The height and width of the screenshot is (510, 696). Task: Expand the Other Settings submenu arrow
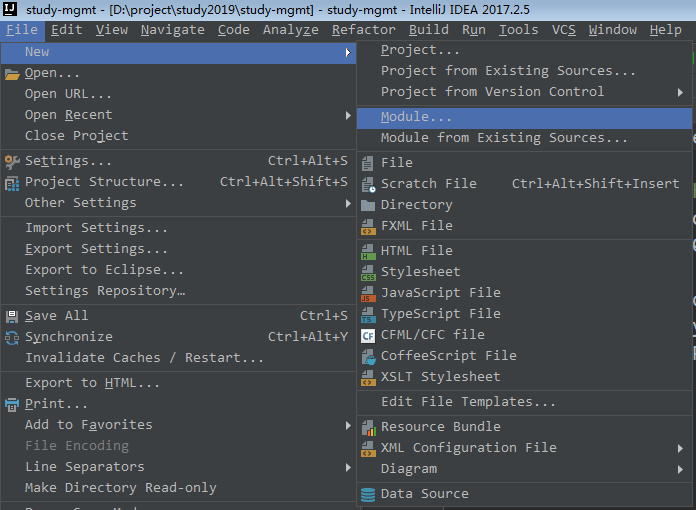[348, 204]
